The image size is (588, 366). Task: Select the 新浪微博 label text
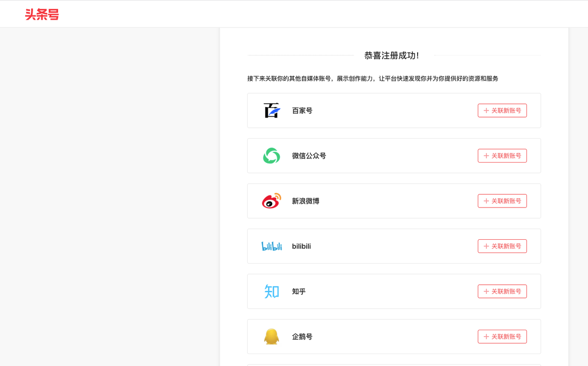point(305,201)
